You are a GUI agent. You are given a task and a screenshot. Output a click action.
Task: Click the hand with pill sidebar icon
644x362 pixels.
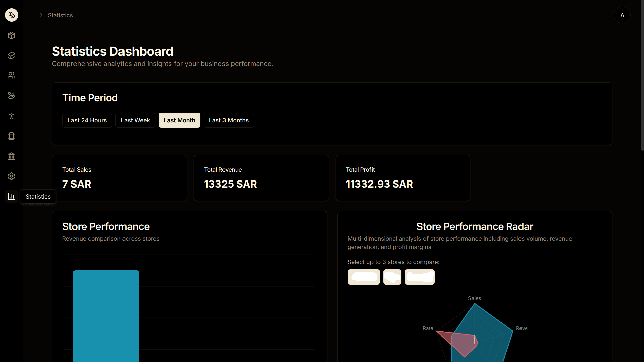[12, 96]
